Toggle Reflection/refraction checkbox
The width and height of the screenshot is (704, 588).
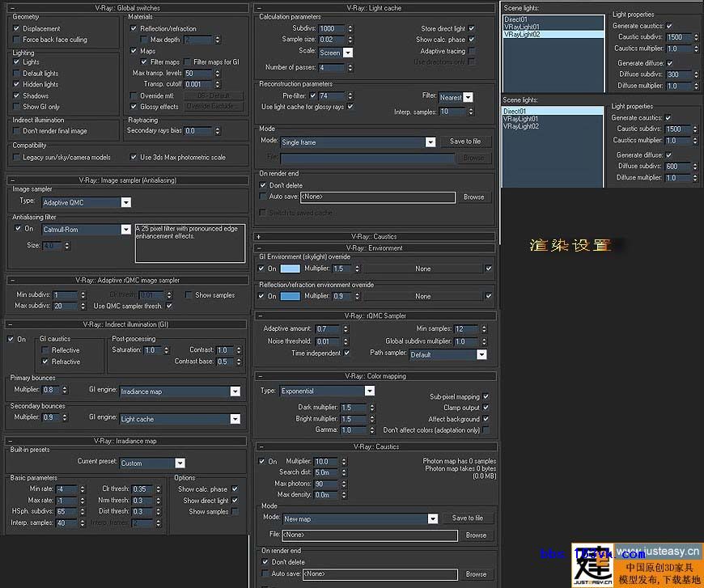pyautogui.click(x=134, y=28)
